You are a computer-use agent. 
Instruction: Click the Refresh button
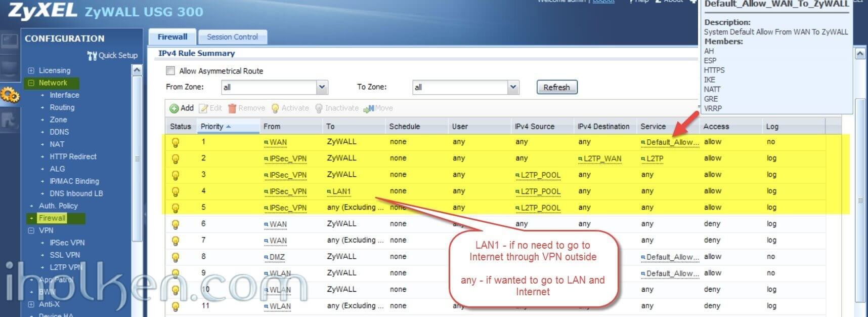click(x=556, y=87)
